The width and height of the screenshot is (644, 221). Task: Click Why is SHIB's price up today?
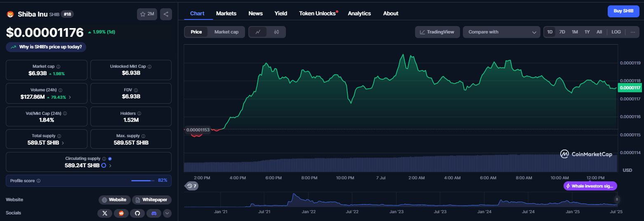tap(46, 47)
